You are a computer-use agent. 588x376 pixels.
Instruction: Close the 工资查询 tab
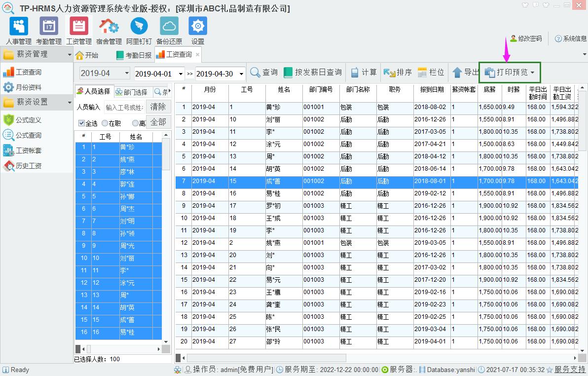(x=197, y=55)
